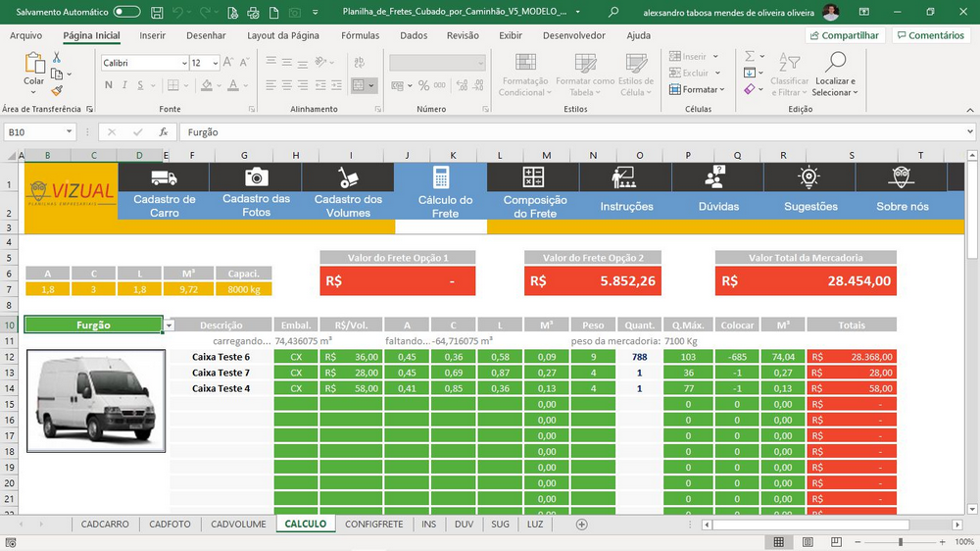Click the Compartilhar button
This screenshot has width=980, height=551.
point(845,35)
